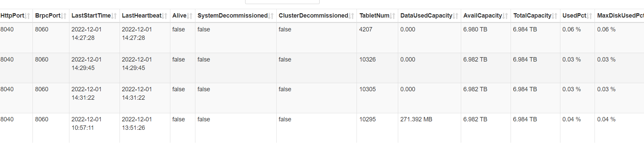Click BrpcPort sort arrows icon
This screenshot has height=143, width=644.
point(64,16)
